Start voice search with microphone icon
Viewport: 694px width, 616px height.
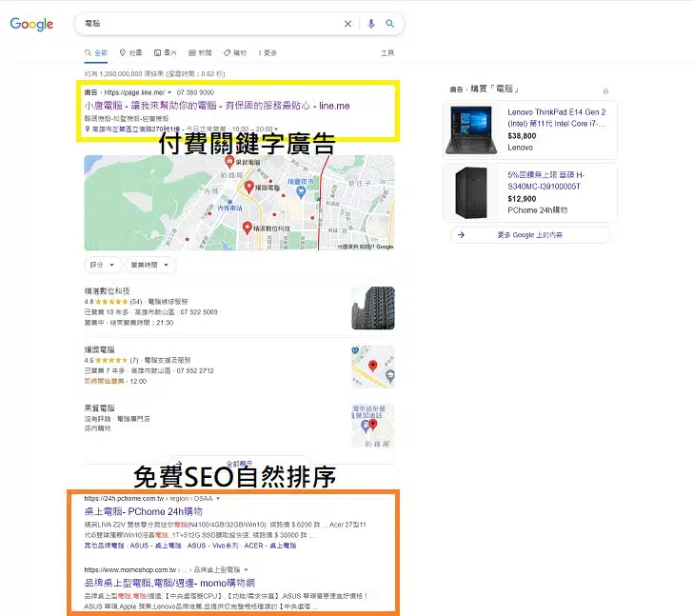371,24
